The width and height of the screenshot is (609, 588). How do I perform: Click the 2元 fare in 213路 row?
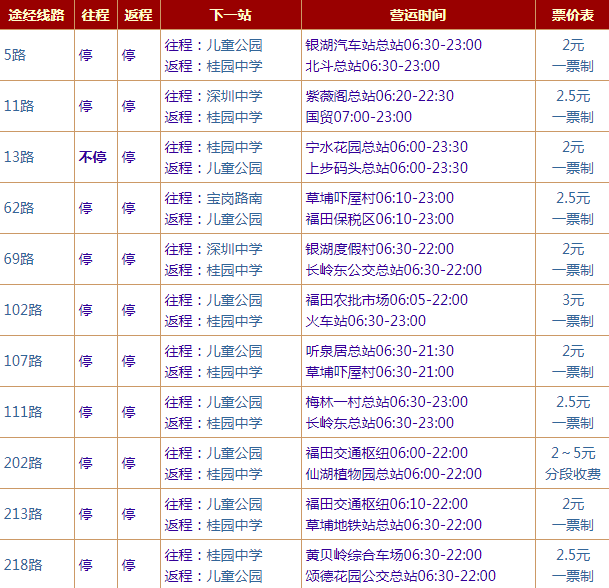573,504
